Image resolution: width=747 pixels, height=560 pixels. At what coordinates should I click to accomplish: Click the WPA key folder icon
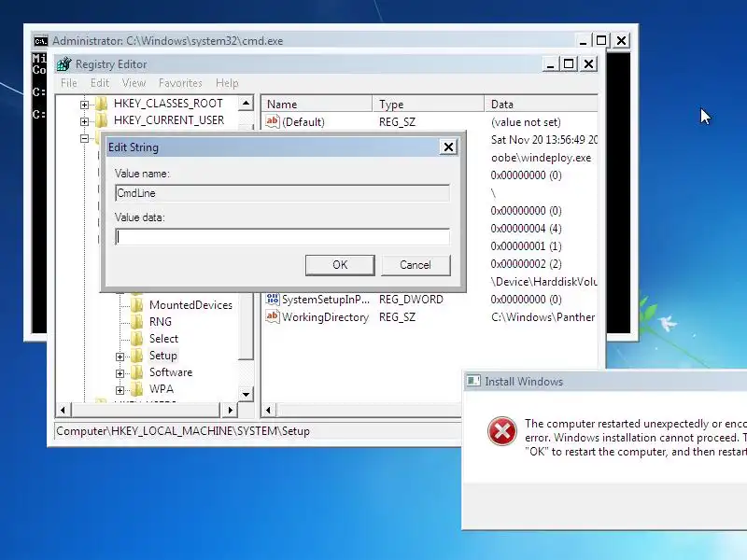136,389
